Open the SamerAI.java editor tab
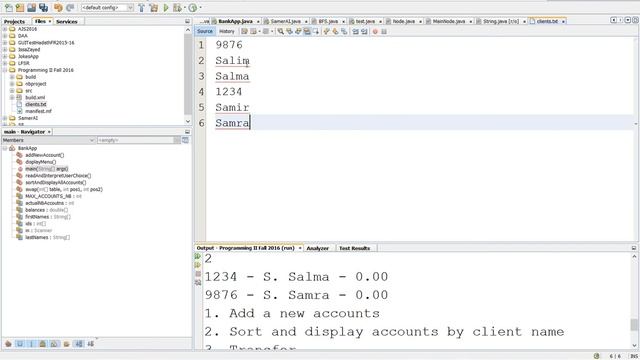Image resolution: width=640 pixels, height=360 pixels. pyautogui.click(x=285, y=21)
